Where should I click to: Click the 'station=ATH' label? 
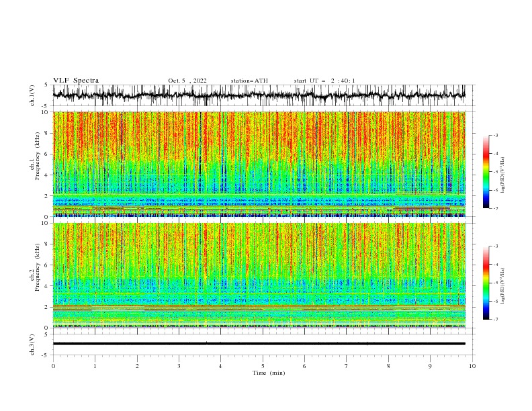[249, 81]
